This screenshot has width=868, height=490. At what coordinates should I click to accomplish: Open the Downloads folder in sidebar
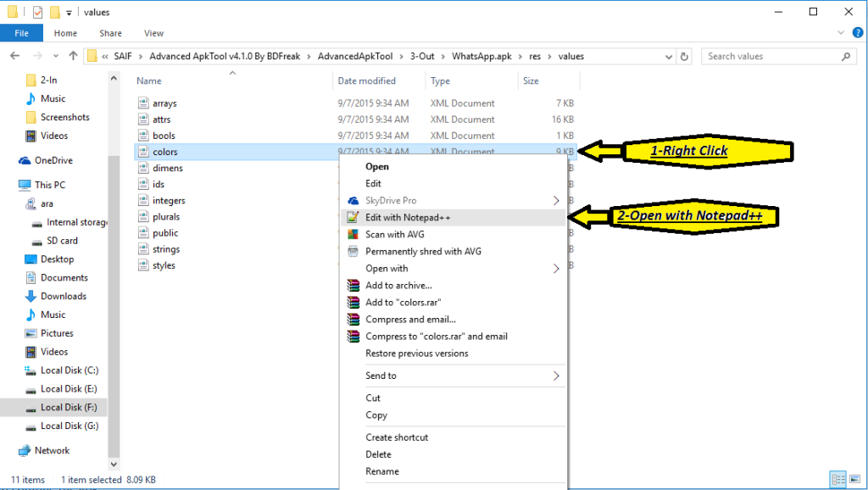click(63, 296)
